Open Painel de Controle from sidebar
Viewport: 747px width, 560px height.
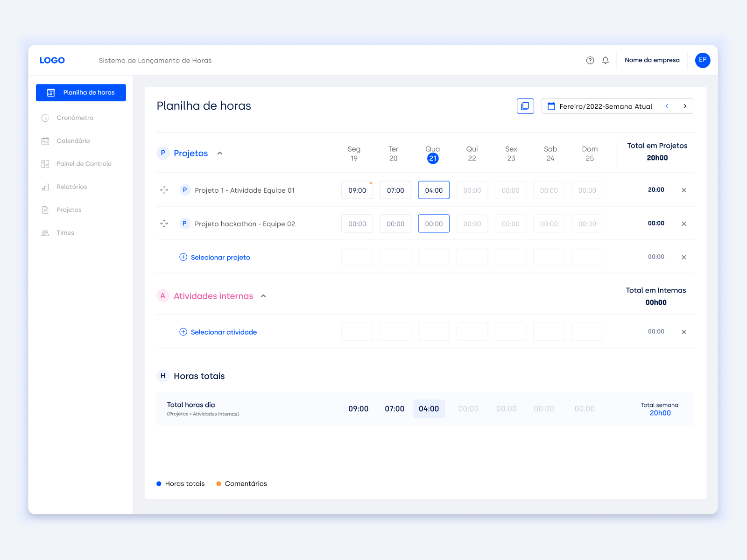[45, 164]
